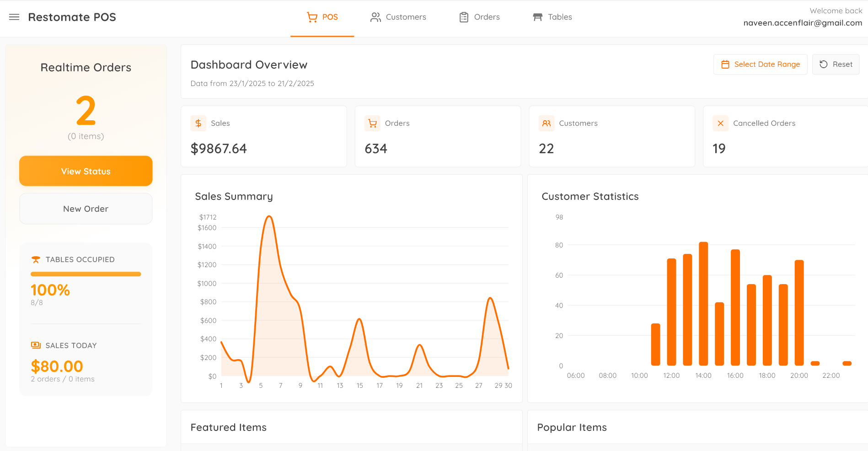Click the calendar icon in Select Date Range
The width and height of the screenshot is (868, 451).
(x=725, y=64)
